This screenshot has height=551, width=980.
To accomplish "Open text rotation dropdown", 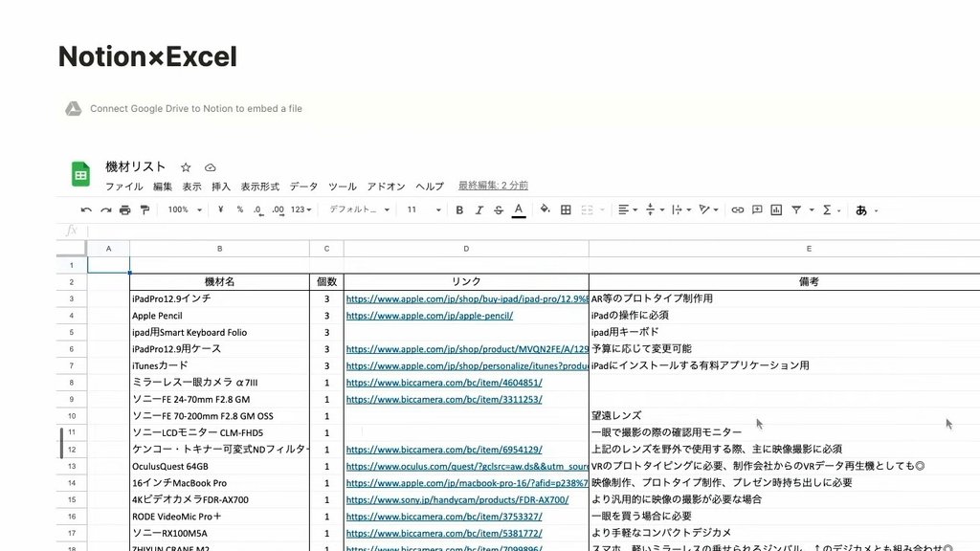I will (x=708, y=209).
